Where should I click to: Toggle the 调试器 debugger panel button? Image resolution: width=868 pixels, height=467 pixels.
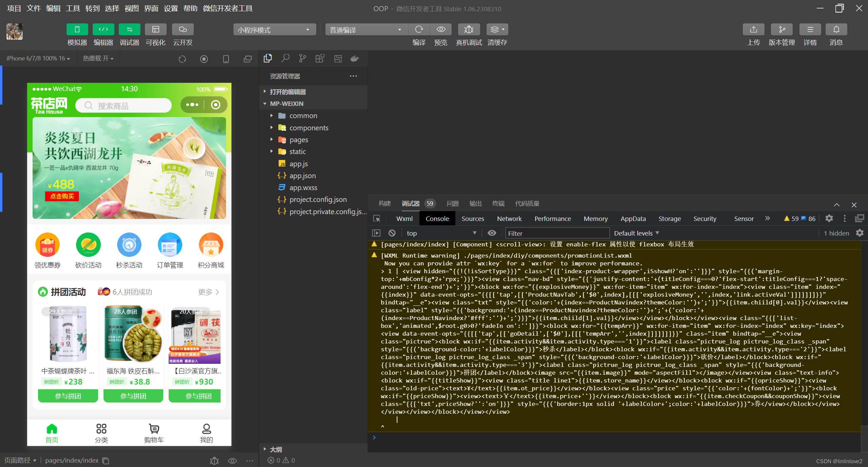[x=129, y=30]
